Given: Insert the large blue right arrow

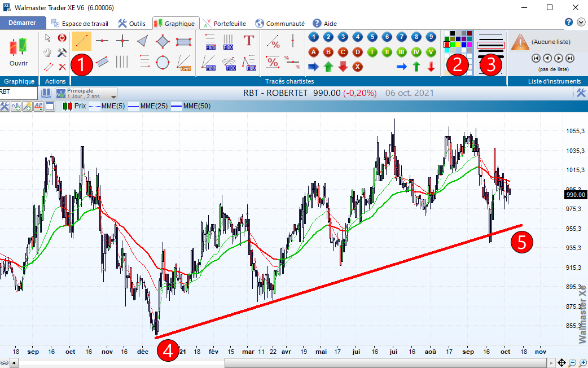Looking at the screenshot, I should tap(314, 67).
